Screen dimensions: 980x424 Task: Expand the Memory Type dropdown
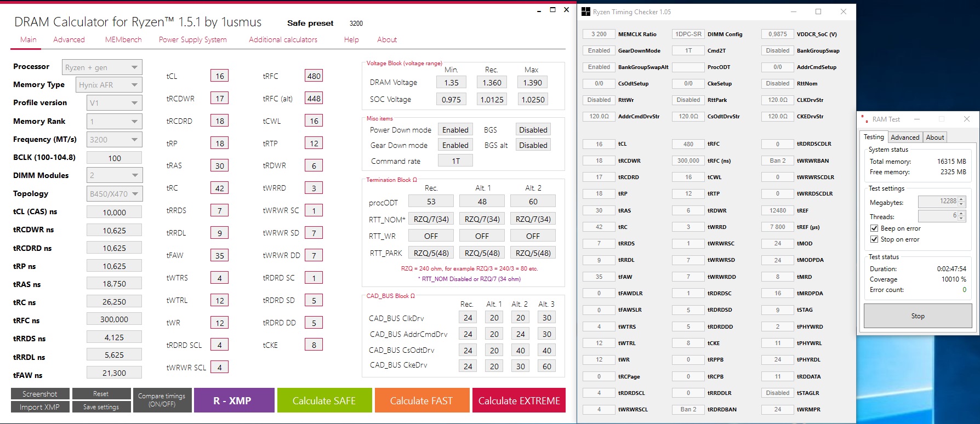[x=109, y=85]
